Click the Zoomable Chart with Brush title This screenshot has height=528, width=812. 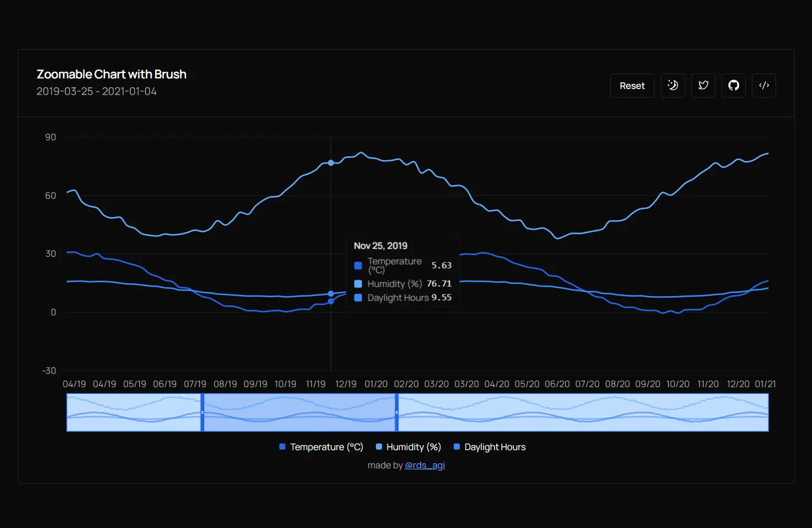coord(112,74)
